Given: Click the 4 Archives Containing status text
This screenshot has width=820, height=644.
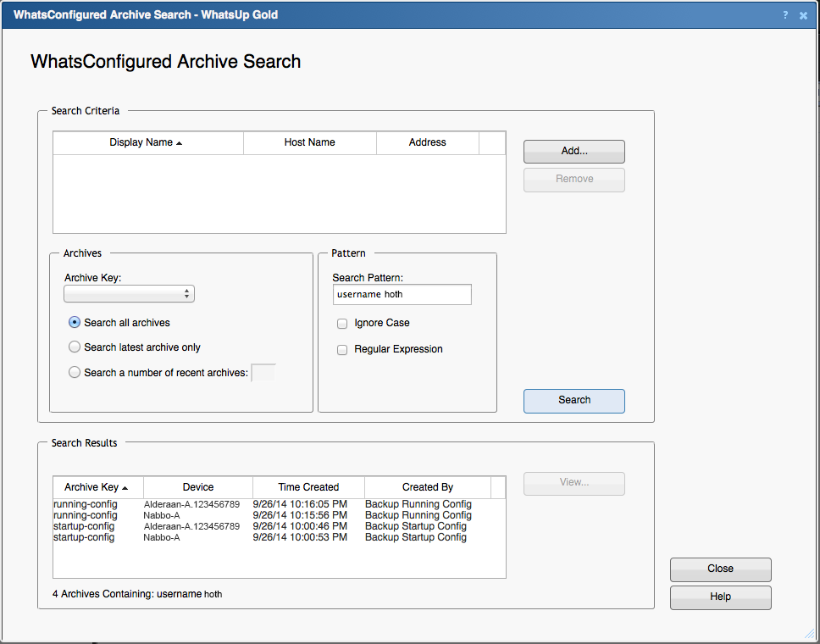Looking at the screenshot, I should tap(137, 594).
